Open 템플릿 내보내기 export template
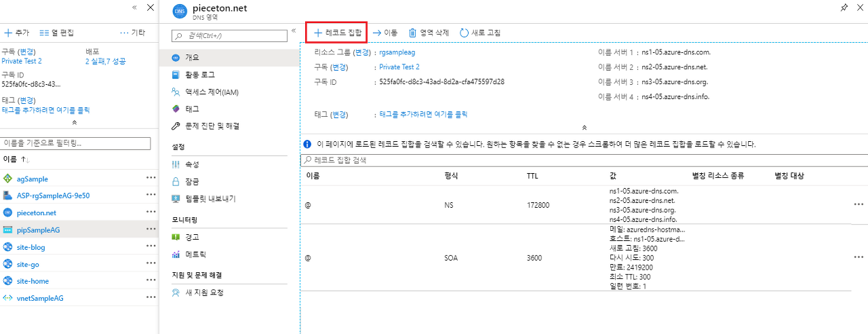This screenshot has width=868, height=334. (231, 199)
